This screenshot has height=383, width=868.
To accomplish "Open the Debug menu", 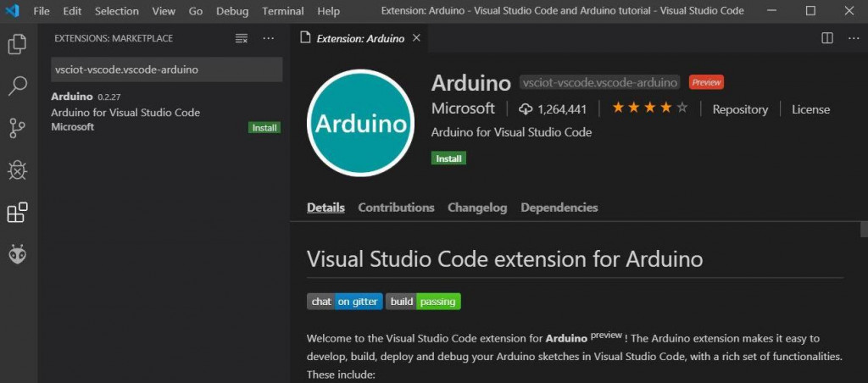I will point(232,11).
